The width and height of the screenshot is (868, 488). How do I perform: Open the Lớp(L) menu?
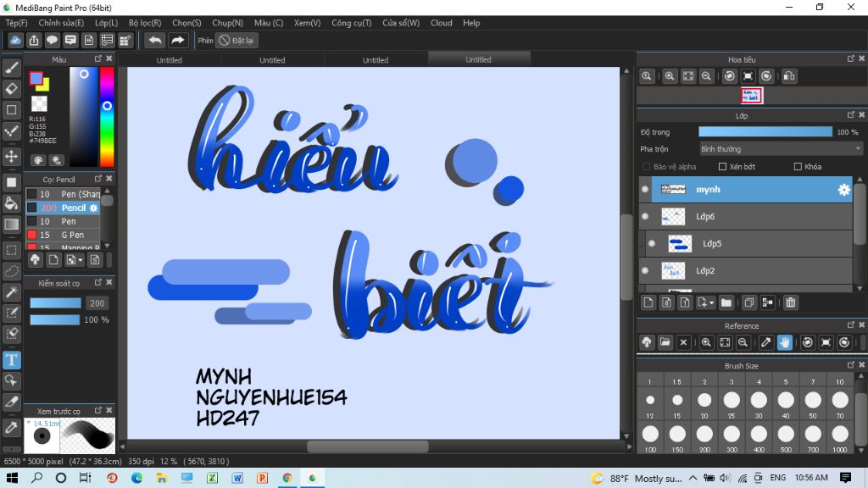[x=106, y=23]
